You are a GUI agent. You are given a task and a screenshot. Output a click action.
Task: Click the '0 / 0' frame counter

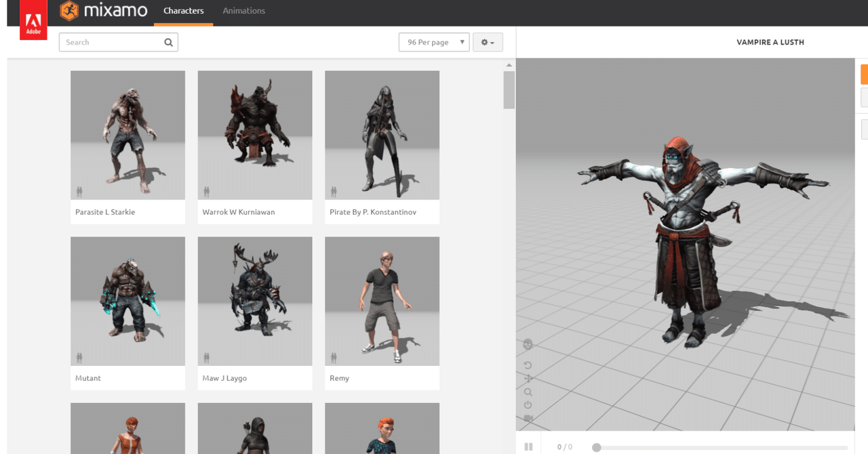565,447
